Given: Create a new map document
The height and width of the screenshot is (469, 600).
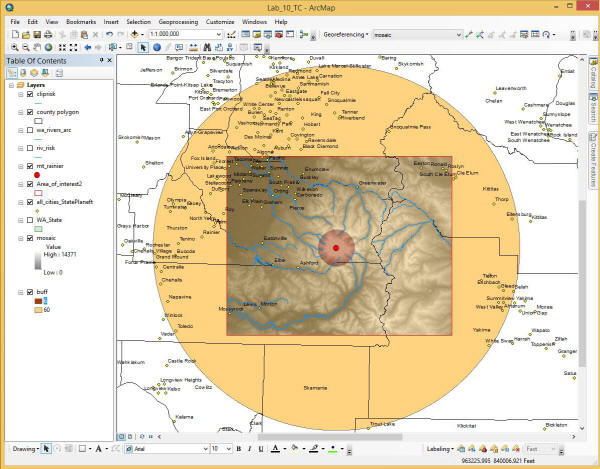Looking at the screenshot, I should click(x=15, y=35).
